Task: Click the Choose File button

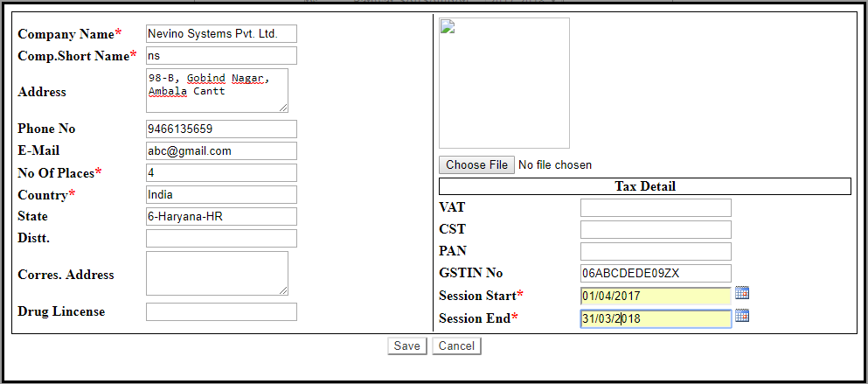Action: (476, 164)
